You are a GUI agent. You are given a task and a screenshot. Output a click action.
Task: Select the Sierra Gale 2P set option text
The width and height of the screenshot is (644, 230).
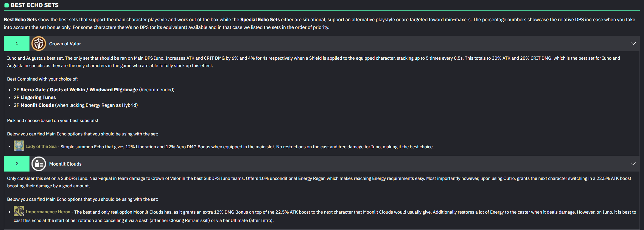[33, 90]
